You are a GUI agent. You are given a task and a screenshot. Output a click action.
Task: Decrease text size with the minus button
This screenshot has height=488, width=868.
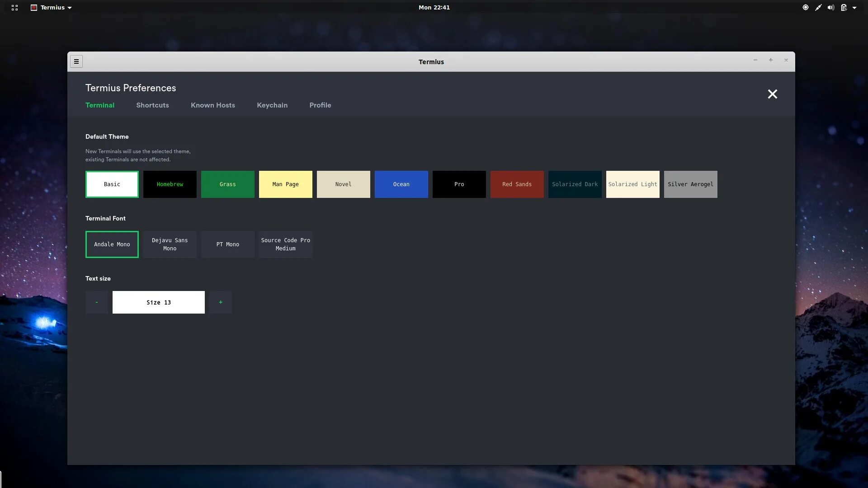(97, 302)
